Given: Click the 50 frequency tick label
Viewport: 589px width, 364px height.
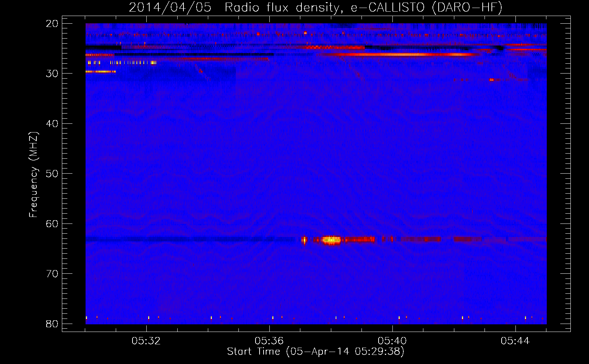Looking at the screenshot, I should (52, 174).
